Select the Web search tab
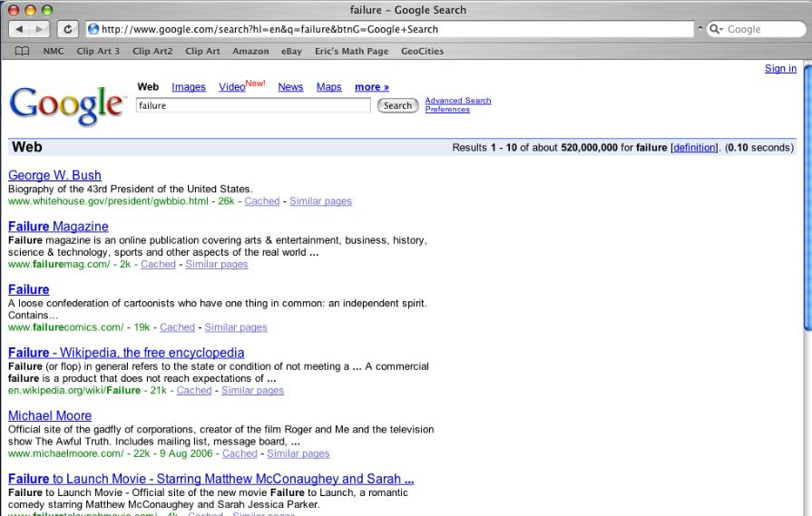Viewport: 812px width, 516px height. coord(148,87)
